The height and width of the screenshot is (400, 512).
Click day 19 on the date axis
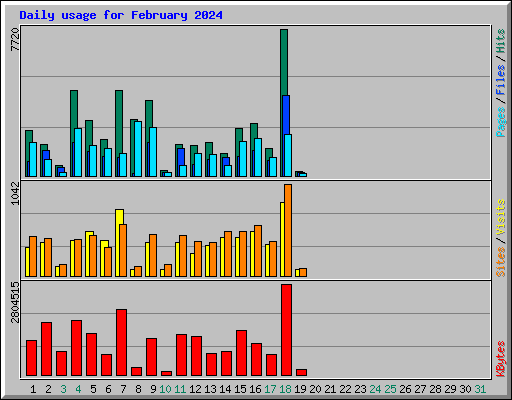300,389
